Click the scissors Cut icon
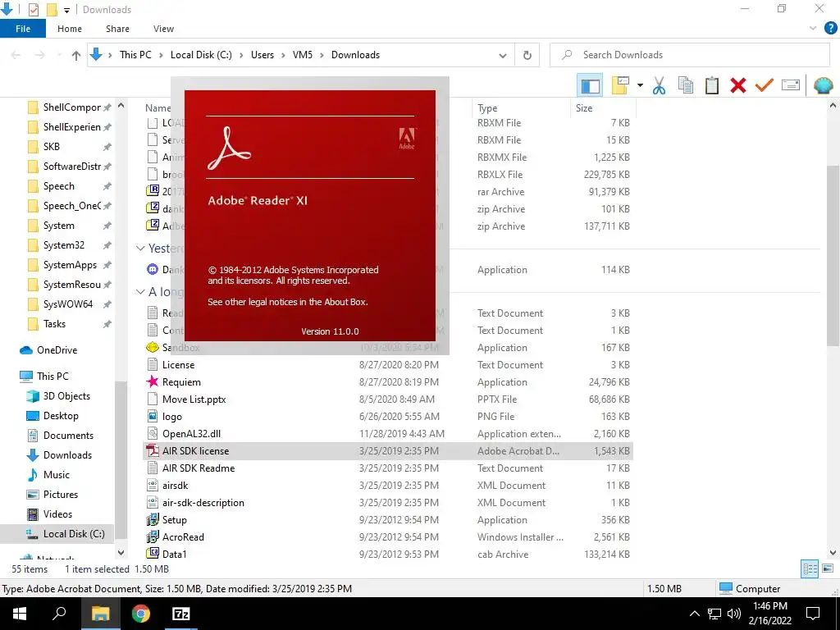 click(x=659, y=85)
